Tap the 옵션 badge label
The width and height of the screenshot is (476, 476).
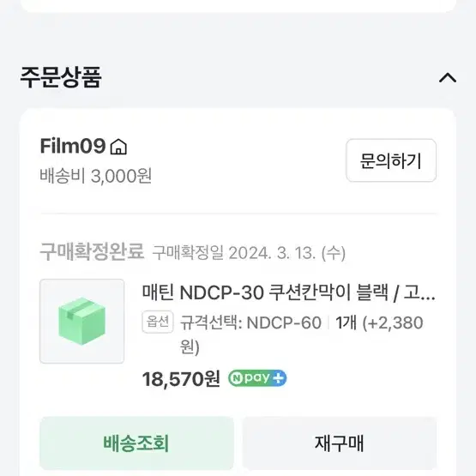click(x=158, y=322)
